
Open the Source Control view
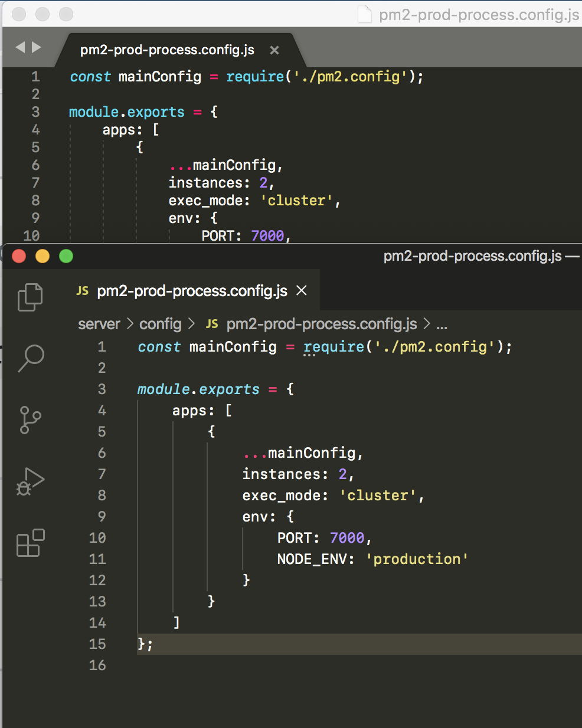30,420
